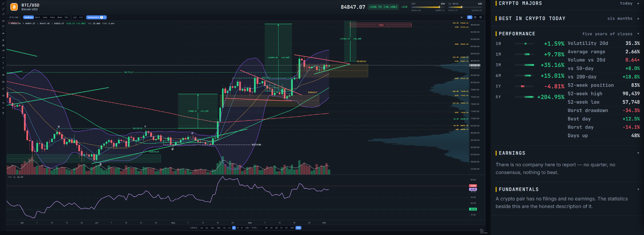Select the two-column split layout icon
The image size is (644, 235).
point(475,17)
